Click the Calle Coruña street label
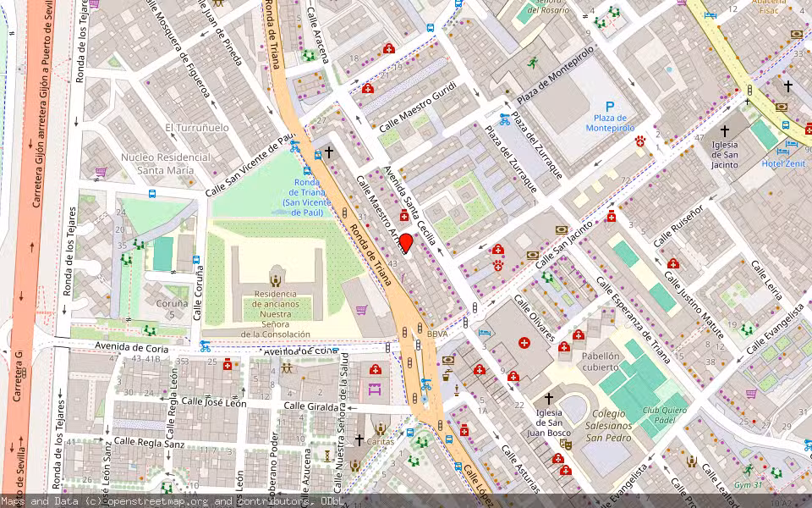812x508 pixels. click(197, 293)
